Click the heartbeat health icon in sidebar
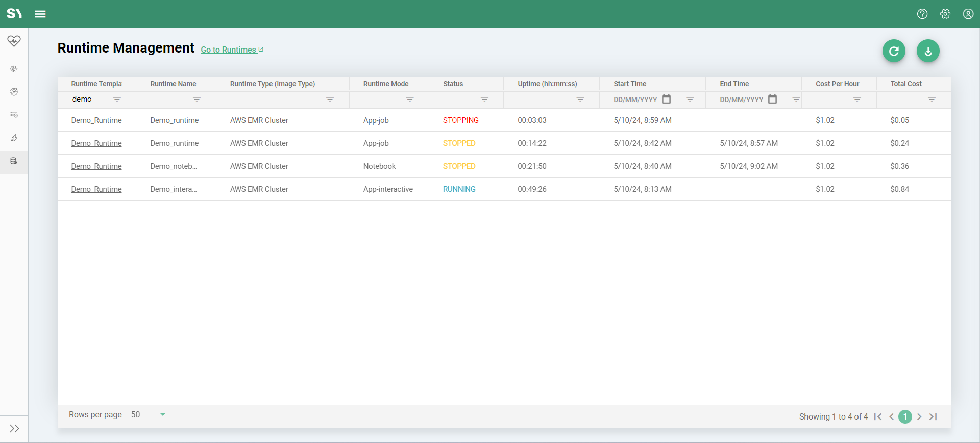The image size is (980, 443). (x=14, y=41)
